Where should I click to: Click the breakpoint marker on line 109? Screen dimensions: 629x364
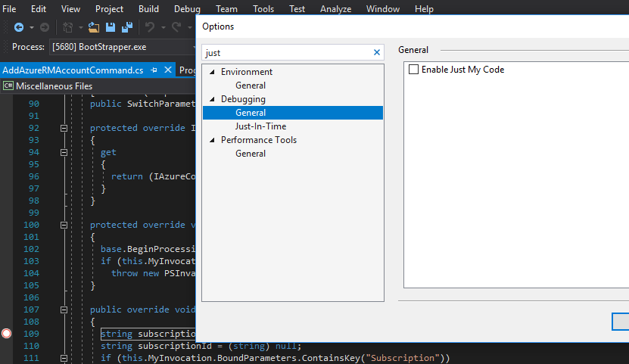point(6,334)
